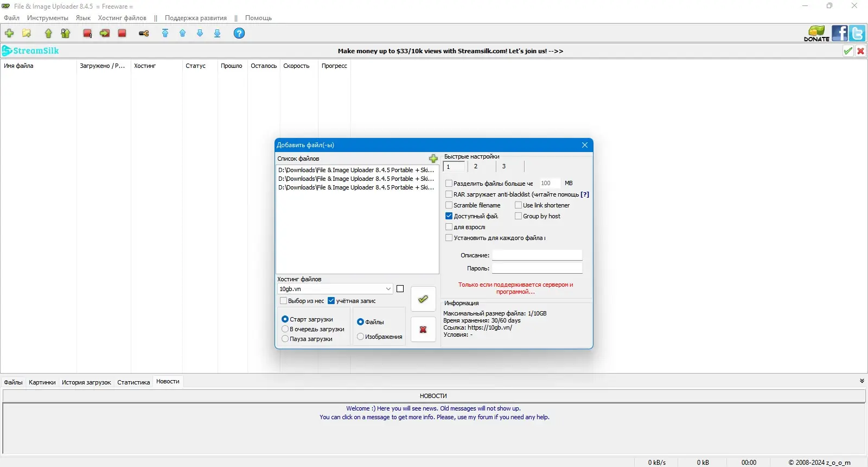Select the "Файлы" radio button in the dialog
Screen dimensions: 868x467
[360, 322]
